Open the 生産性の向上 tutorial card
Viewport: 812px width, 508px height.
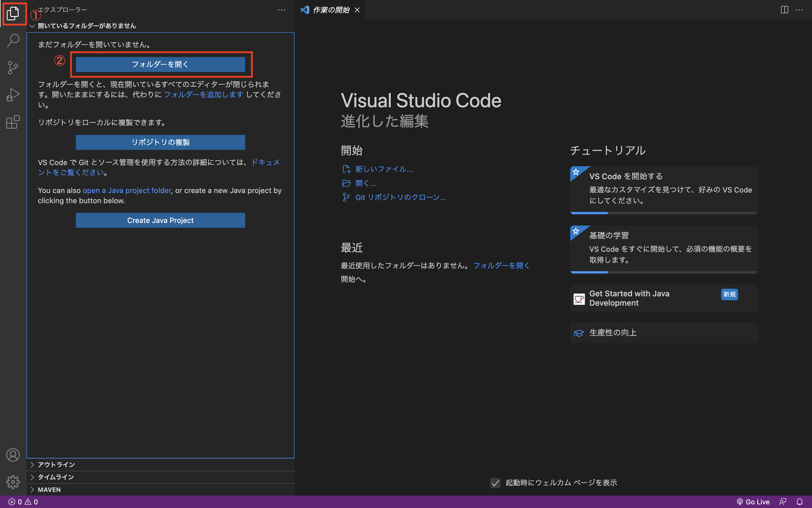[664, 333]
